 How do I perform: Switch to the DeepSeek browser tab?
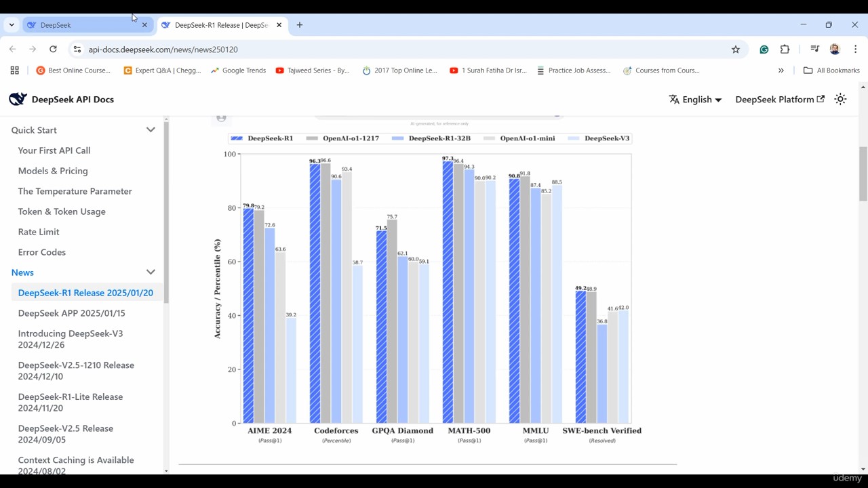(87, 25)
